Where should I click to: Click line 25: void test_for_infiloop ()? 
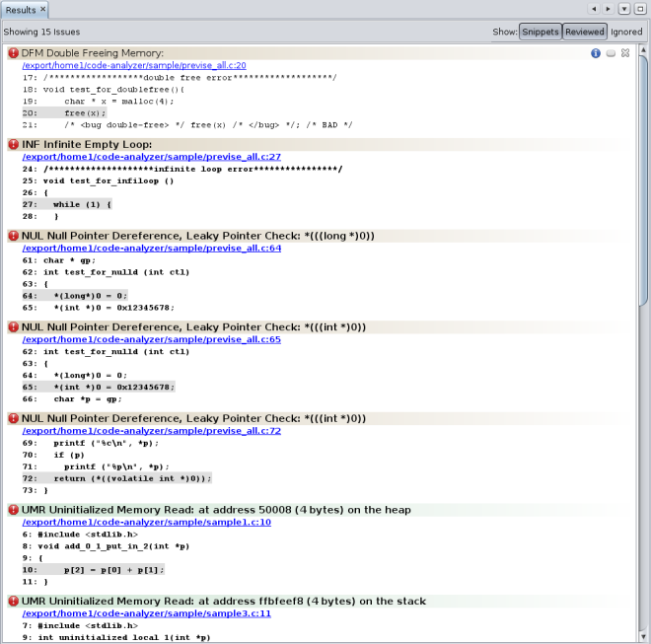98,180
